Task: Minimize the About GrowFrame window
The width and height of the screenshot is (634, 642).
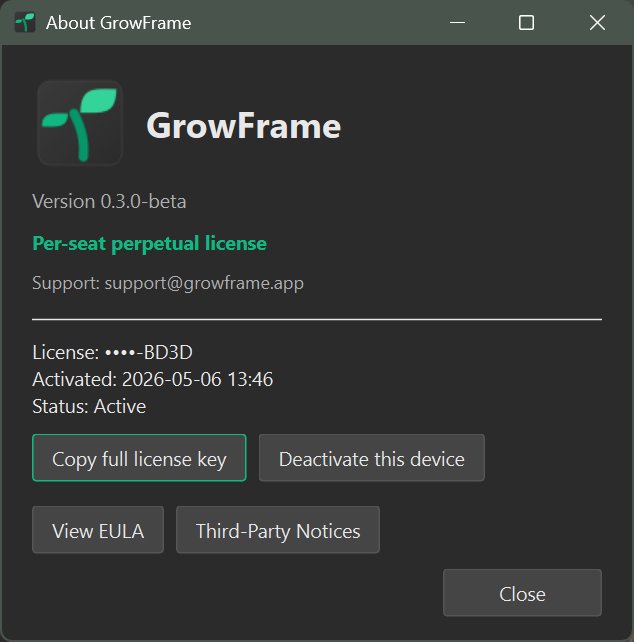Action: (x=457, y=23)
